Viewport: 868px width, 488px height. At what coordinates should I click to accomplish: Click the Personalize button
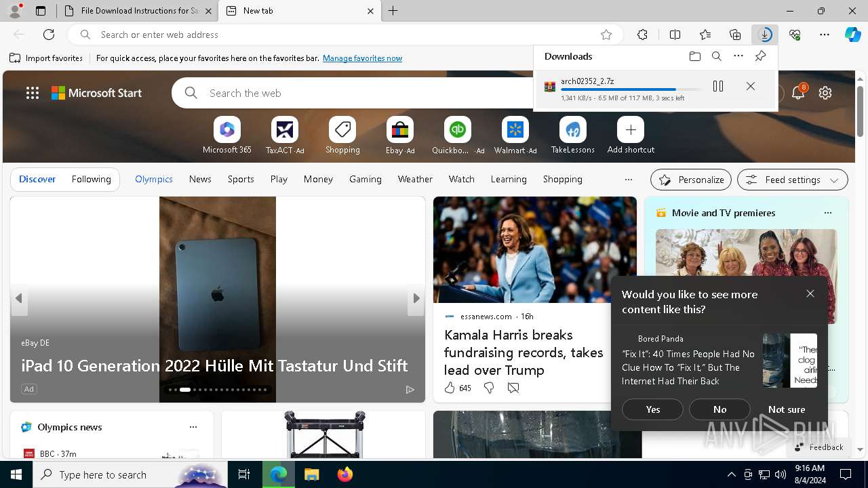pos(691,180)
